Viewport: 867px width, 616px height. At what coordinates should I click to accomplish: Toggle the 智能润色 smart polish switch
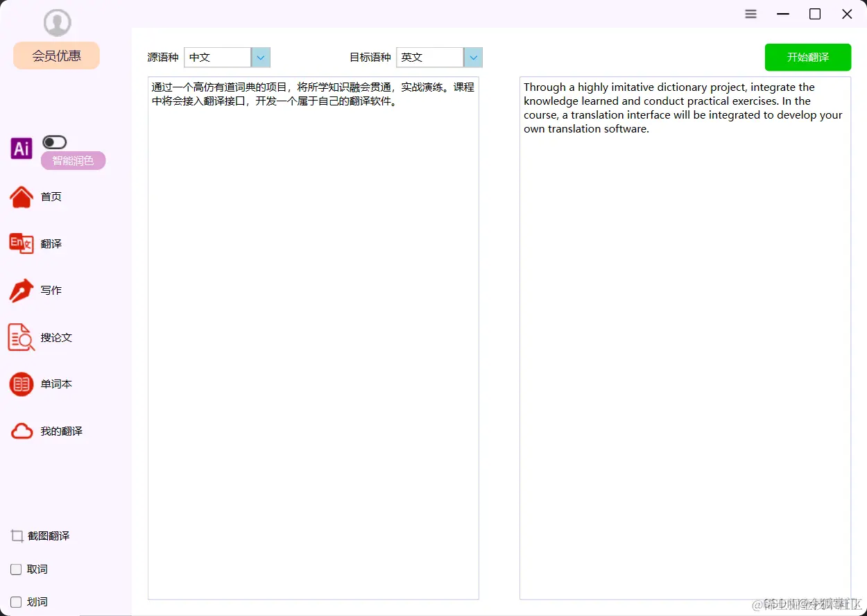(54, 142)
